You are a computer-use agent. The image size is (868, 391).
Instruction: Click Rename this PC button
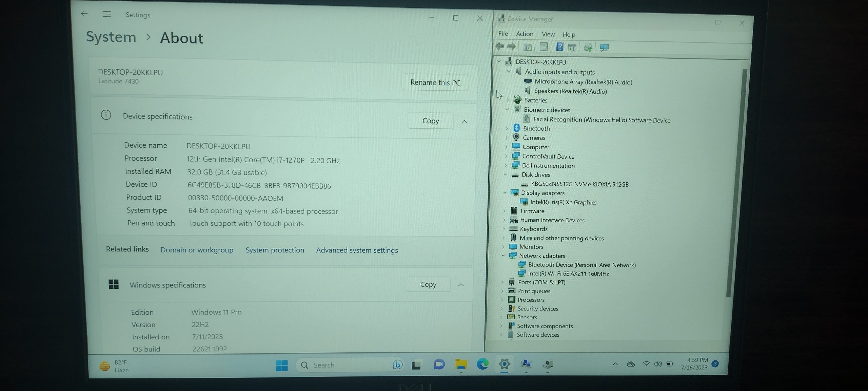[435, 82]
